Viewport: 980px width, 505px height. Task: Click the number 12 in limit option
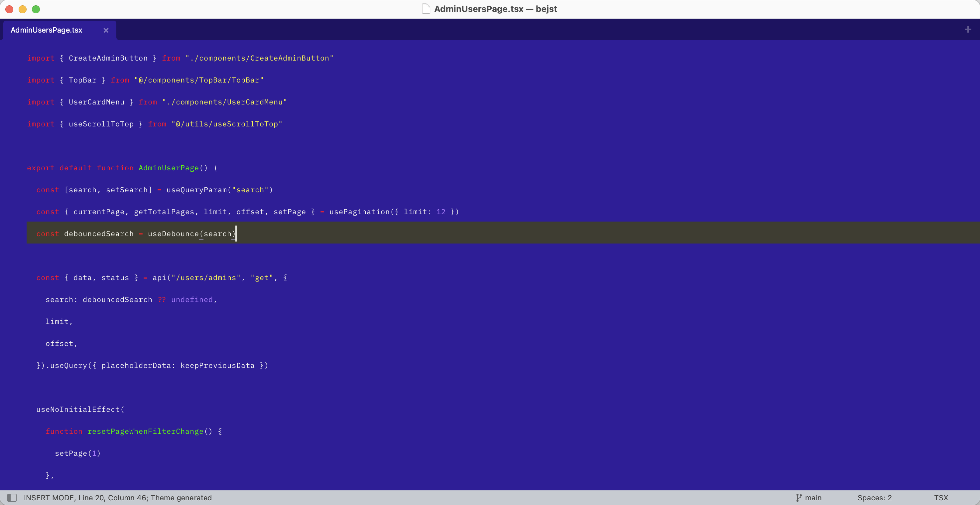coord(440,212)
